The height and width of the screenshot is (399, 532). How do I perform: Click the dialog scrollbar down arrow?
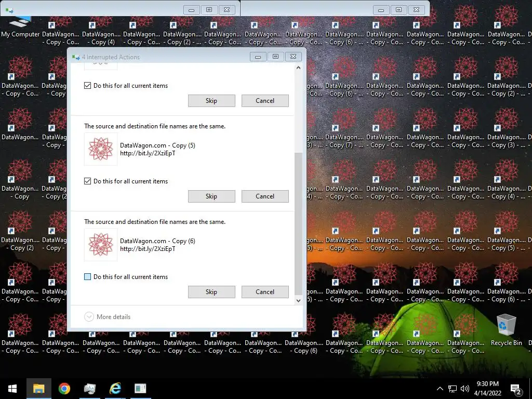click(x=298, y=300)
